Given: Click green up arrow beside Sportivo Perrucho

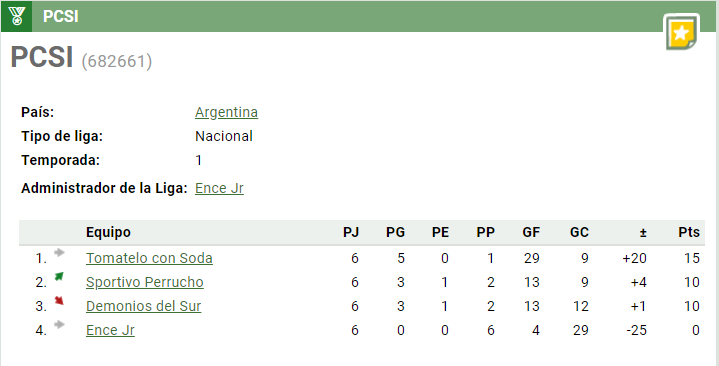Looking at the screenshot, I should click(59, 277).
